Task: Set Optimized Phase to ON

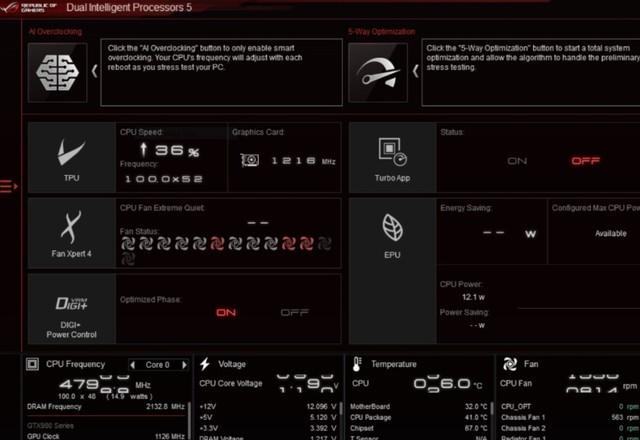Action: click(x=226, y=313)
